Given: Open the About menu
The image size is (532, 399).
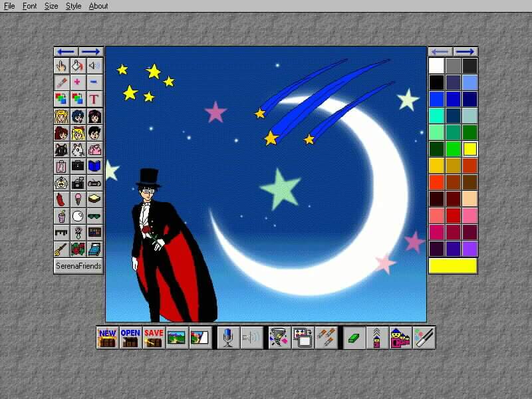Looking at the screenshot, I should (x=98, y=6).
